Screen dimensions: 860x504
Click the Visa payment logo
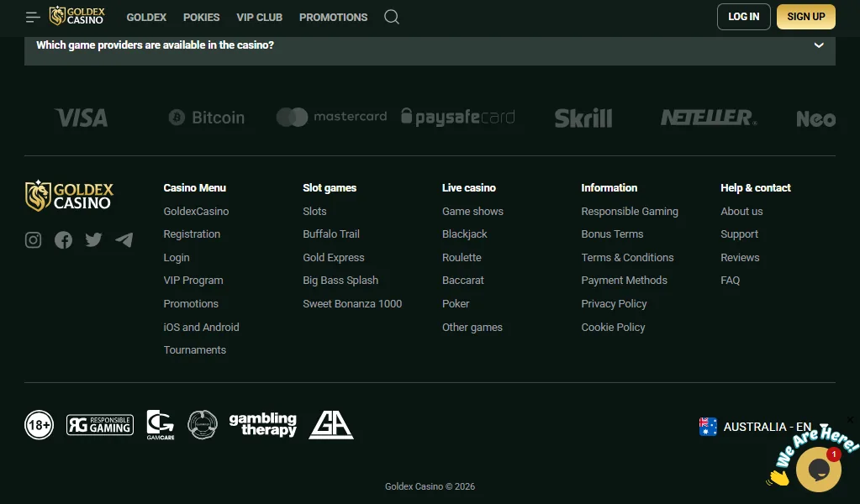coord(82,118)
